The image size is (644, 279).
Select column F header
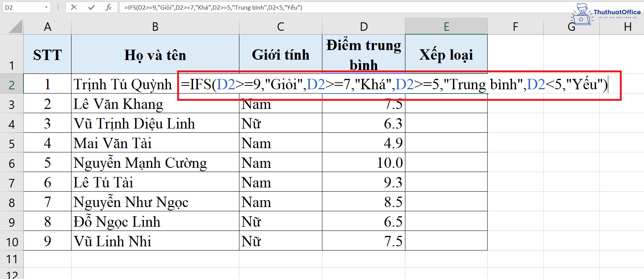click(515, 27)
